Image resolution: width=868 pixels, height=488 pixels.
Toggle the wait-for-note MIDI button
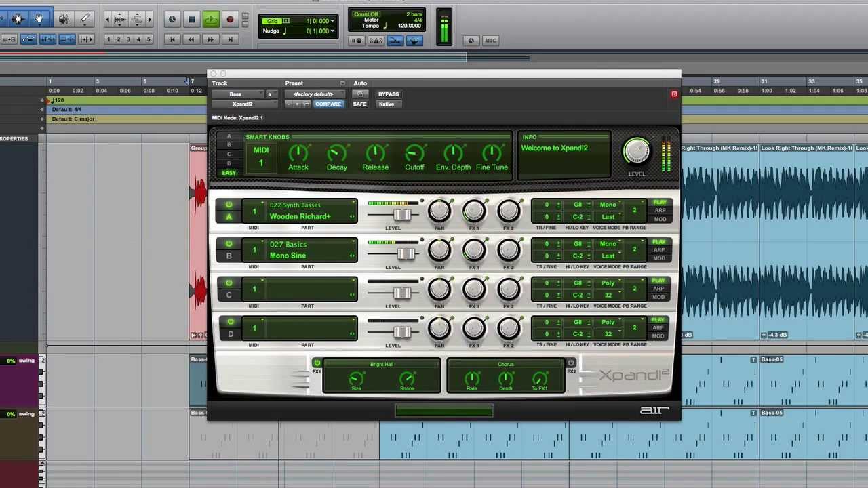pyautogui.click(x=357, y=41)
